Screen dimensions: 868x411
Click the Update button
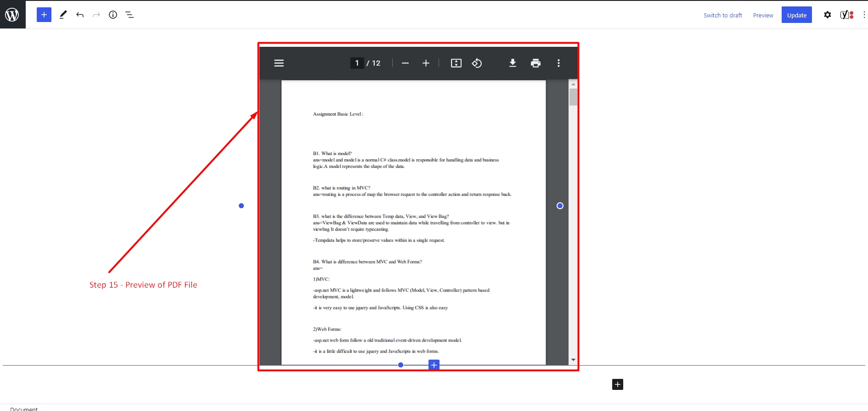pyautogui.click(x=797, y=15)
